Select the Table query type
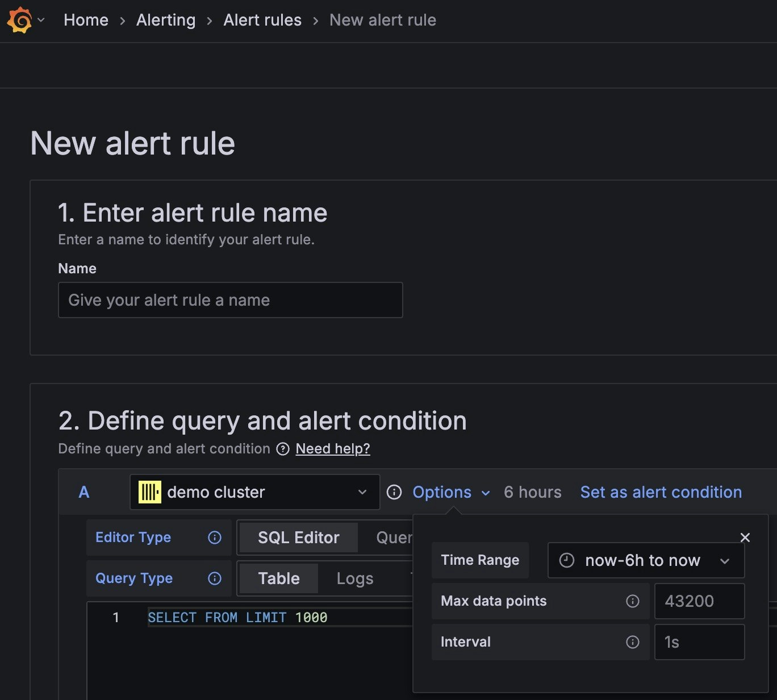 click(x=279, y=578)
